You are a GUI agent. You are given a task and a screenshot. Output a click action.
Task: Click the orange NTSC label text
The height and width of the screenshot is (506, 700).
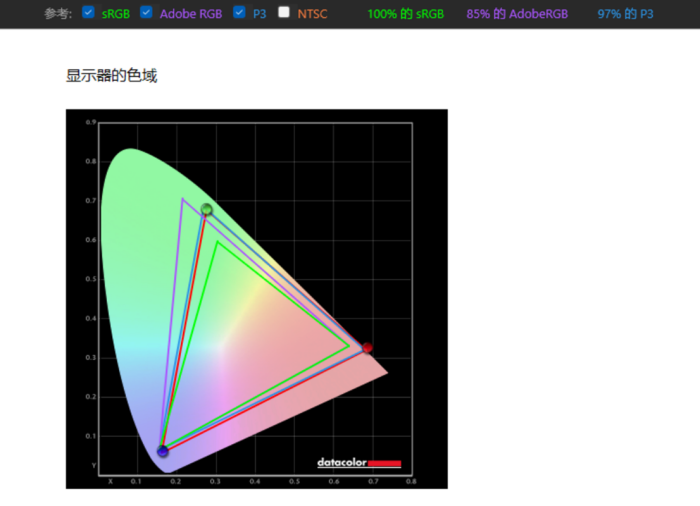(312, 14)
